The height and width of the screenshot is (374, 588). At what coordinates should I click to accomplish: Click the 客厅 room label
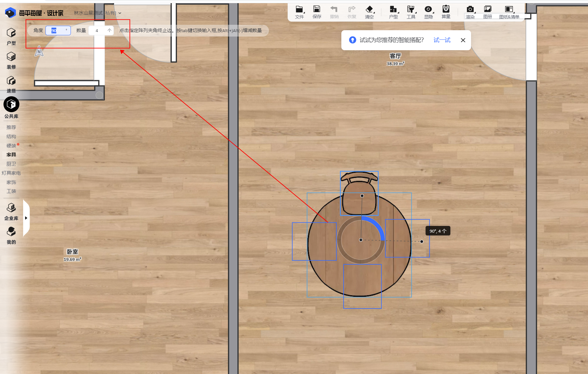click(x=395, y=56)
